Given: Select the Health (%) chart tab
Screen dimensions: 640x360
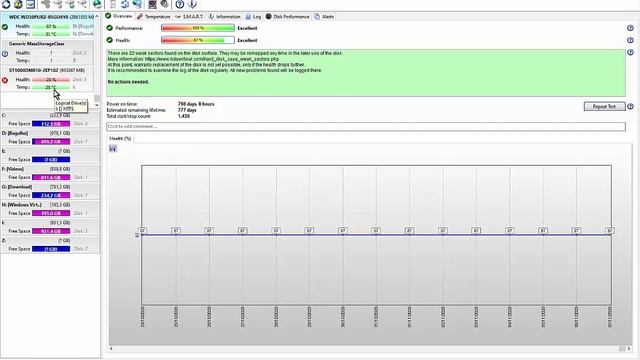Looking at the screenshot, I should 120,138.
